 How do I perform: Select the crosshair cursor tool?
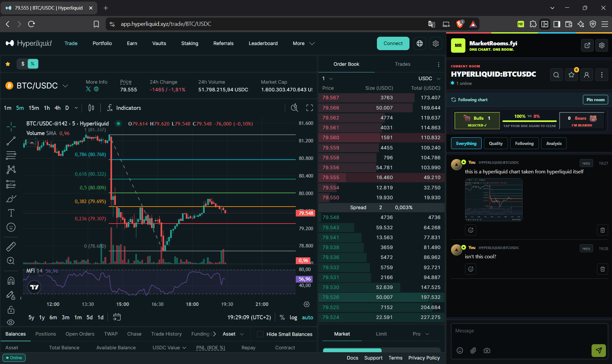tap(11, 127)
